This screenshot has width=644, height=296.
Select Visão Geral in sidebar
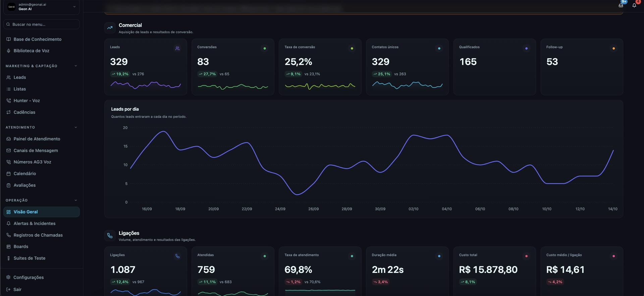click(42, 212)
